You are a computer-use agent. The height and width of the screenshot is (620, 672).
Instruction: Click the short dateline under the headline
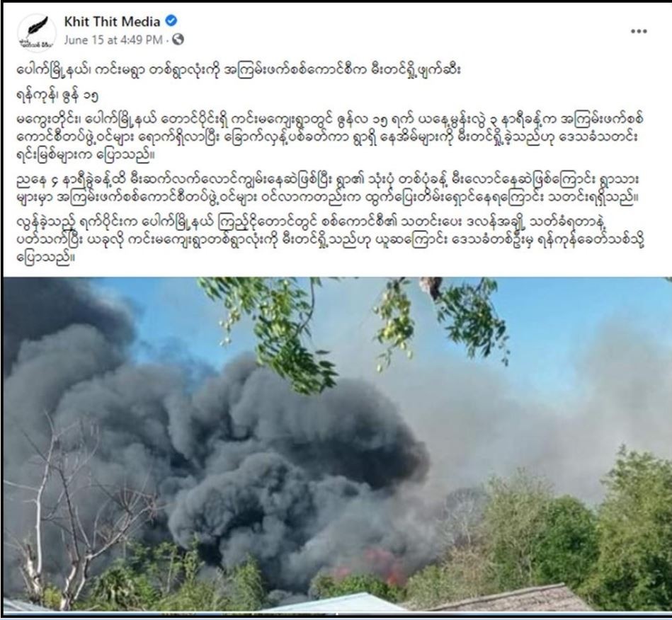click(x=58, y=95)
